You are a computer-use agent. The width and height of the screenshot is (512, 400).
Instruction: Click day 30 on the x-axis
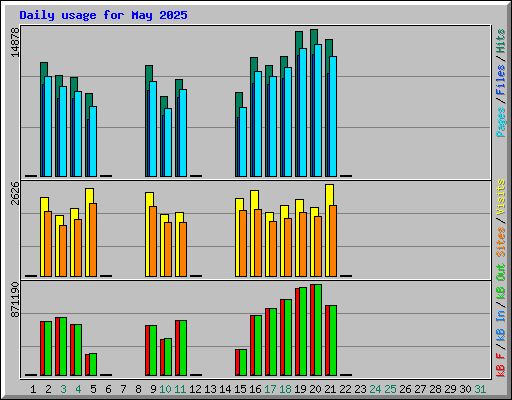465,389
